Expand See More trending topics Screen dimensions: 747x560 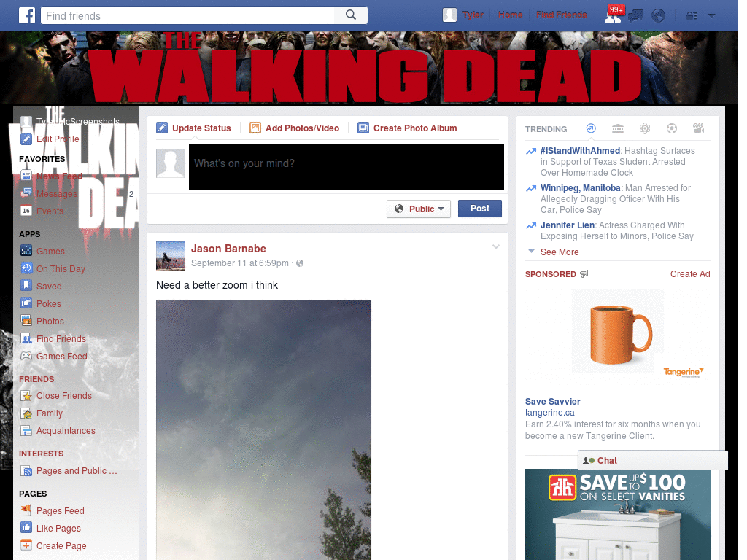pyautogui.click(x=560, y=252)
